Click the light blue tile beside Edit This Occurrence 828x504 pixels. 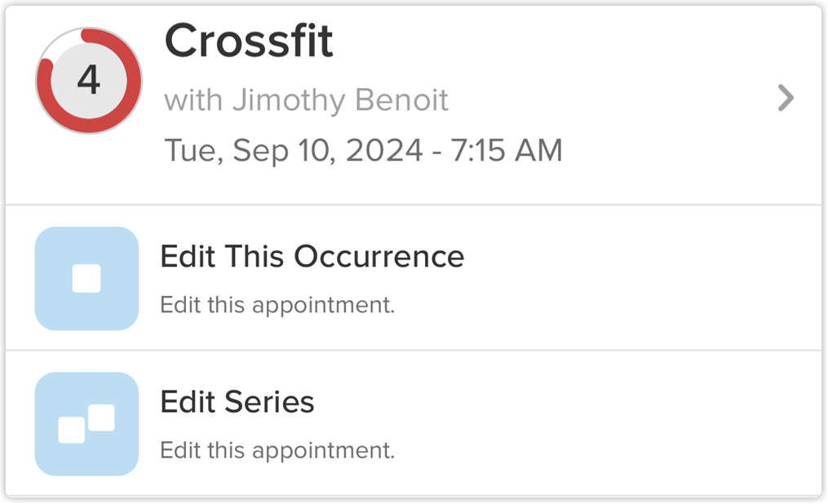click(x=86, y=279)
